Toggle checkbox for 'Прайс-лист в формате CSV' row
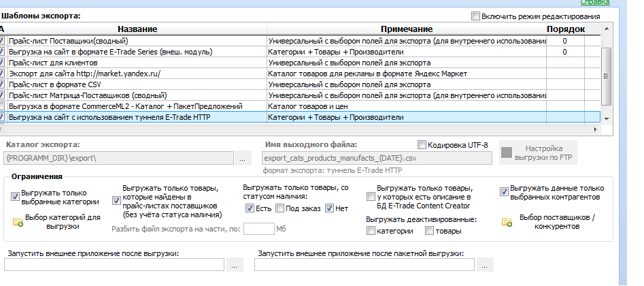 pos(2,84)
